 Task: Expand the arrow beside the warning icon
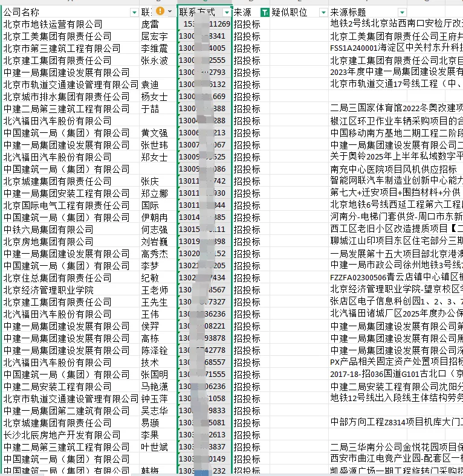point(170,11)
